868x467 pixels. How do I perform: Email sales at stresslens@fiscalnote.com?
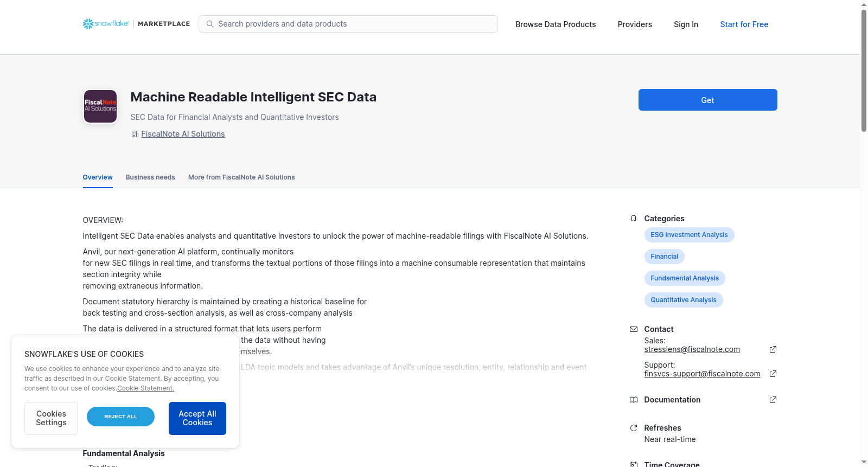(x=692, y=349)
